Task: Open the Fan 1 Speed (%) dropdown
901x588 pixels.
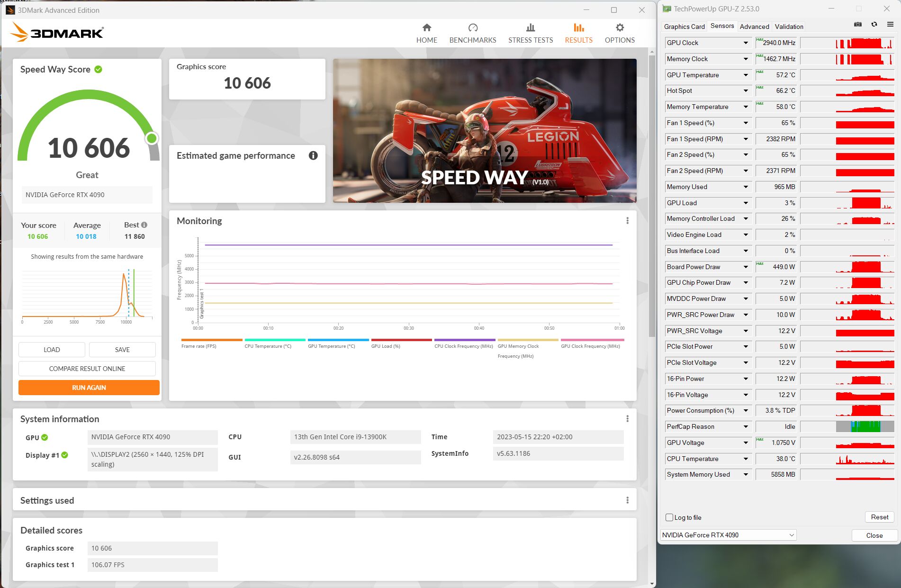Action: click(x=746, y=123)
